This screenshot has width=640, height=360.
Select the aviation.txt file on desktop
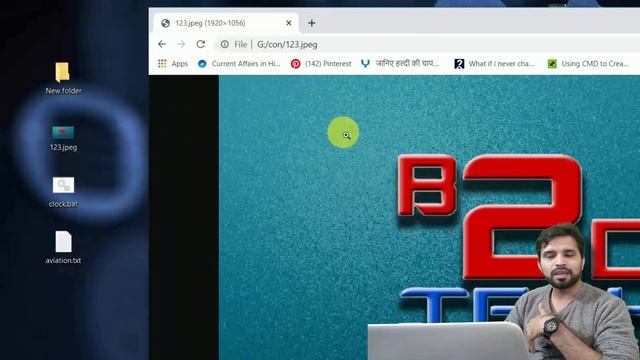point(63,247)
